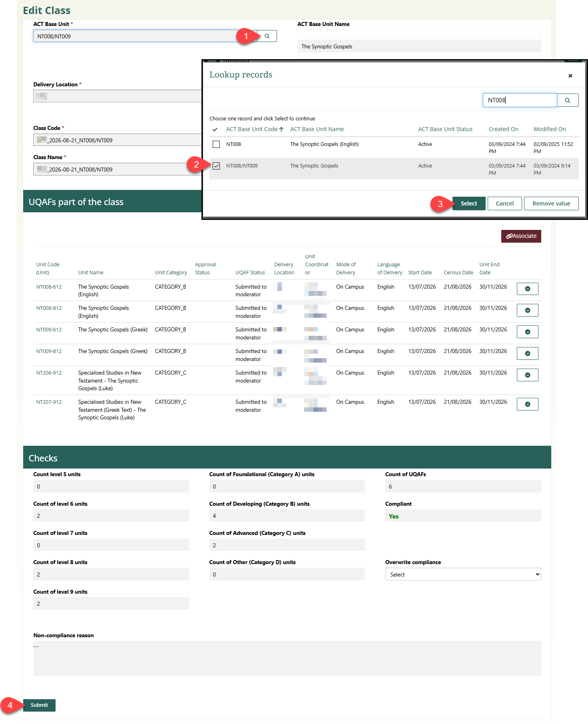Sort units table by Approval Status
Viewport: 588px width, 724px height.
(205, 269)
